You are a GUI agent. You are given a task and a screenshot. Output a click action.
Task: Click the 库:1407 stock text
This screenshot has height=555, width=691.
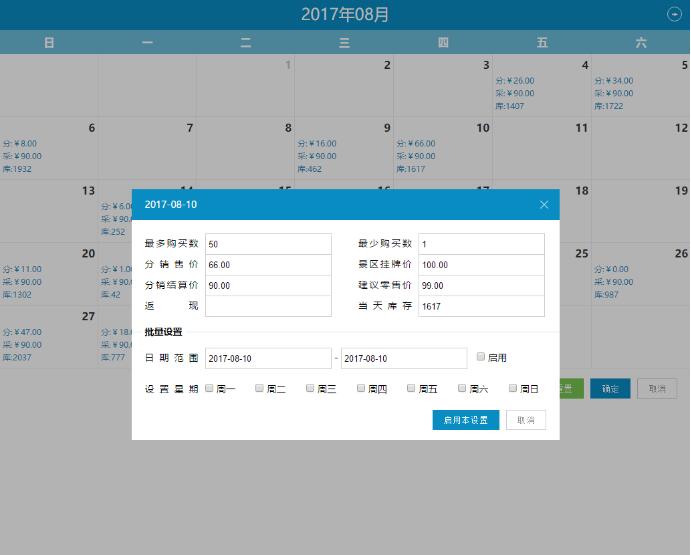click(509, 106)
